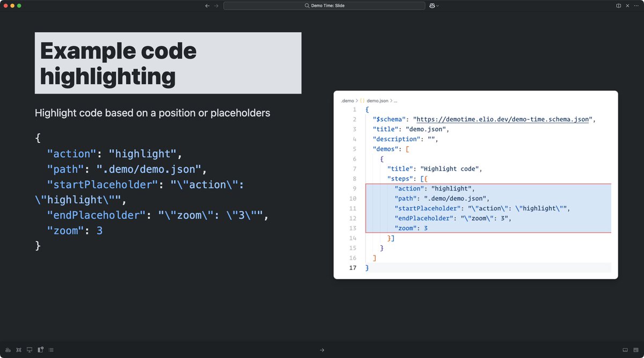
Task: Click the laser pointer icon in bottom bar
Action: pos(8,350)
